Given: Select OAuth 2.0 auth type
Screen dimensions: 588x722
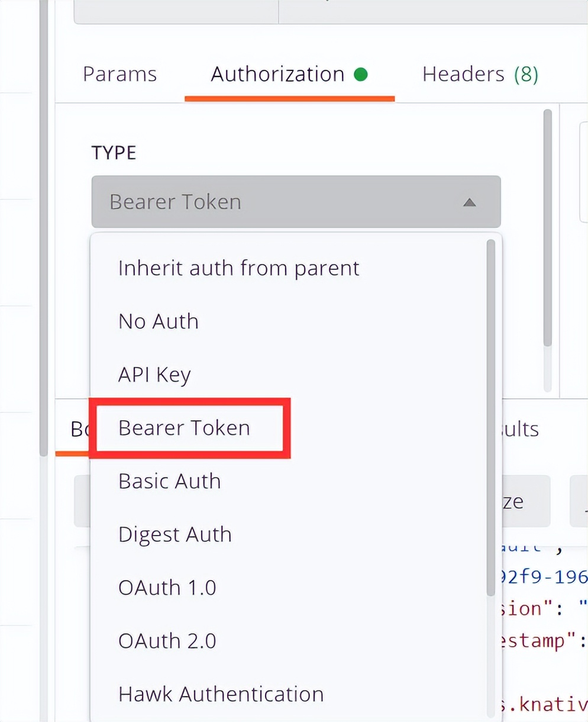Looking at the screenshot, I should (167, 641).
